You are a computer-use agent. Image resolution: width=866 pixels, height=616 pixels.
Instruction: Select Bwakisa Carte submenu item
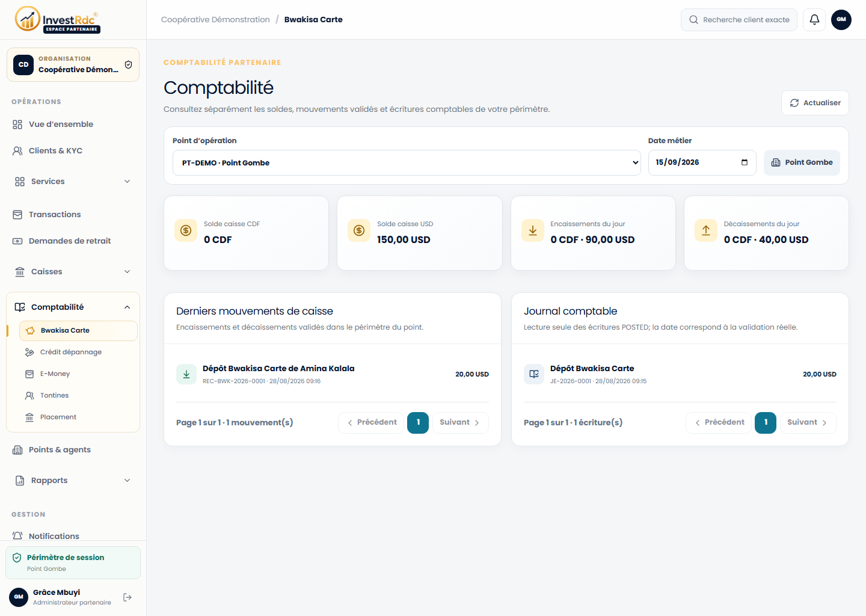pos(78,331)
